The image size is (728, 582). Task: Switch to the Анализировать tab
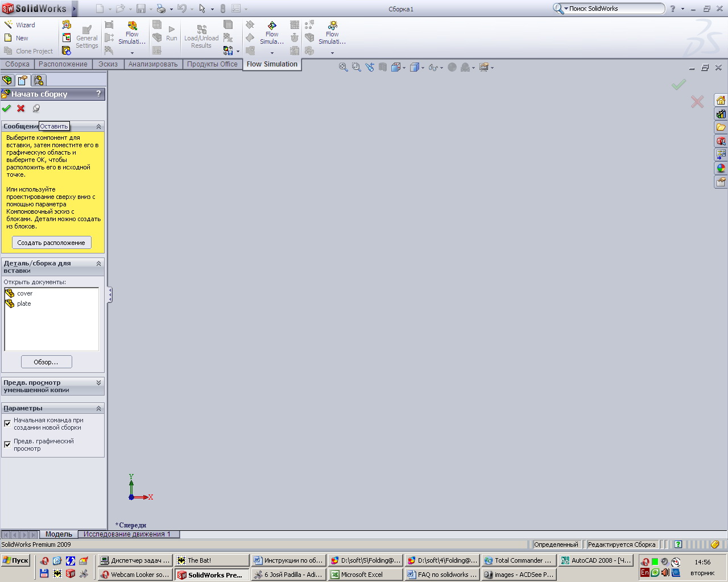point(153,64)
